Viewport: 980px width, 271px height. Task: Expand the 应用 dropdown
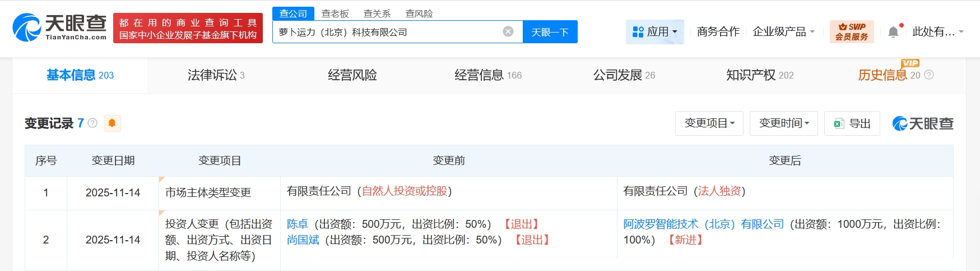pos(654,31)
